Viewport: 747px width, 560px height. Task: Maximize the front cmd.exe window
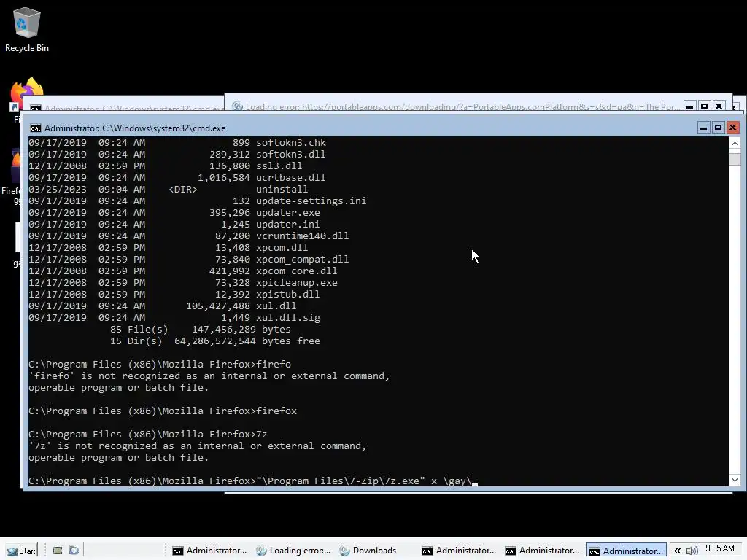718,128
